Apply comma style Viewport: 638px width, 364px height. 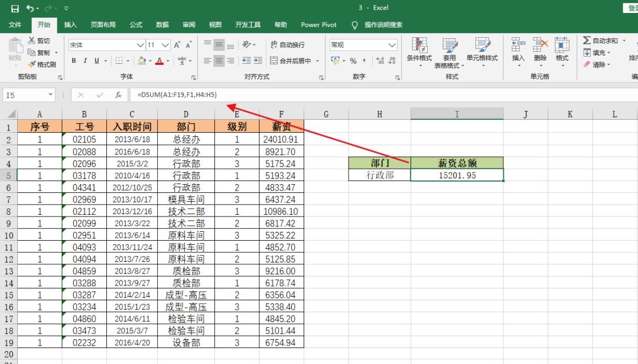pyautogui.click(x=364, y=61)
